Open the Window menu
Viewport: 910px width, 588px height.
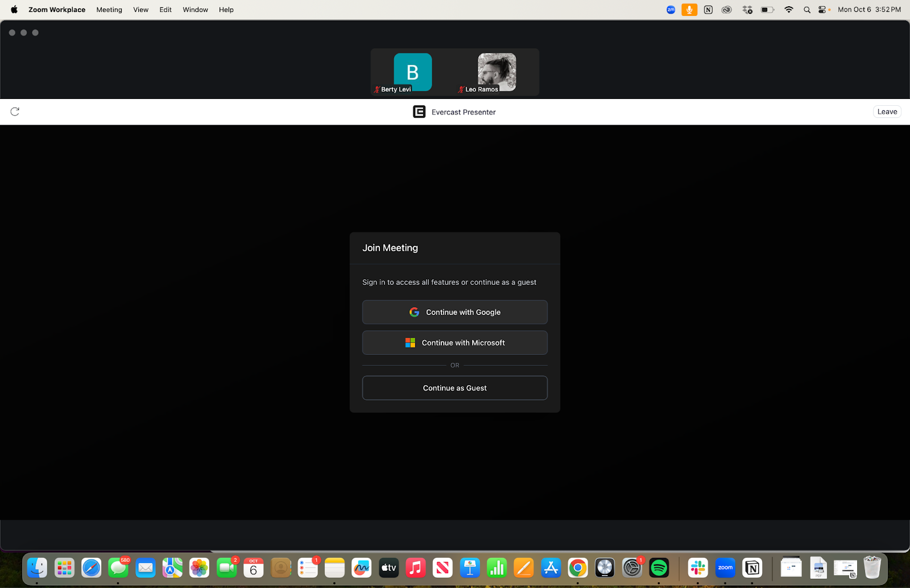point(195,10)
